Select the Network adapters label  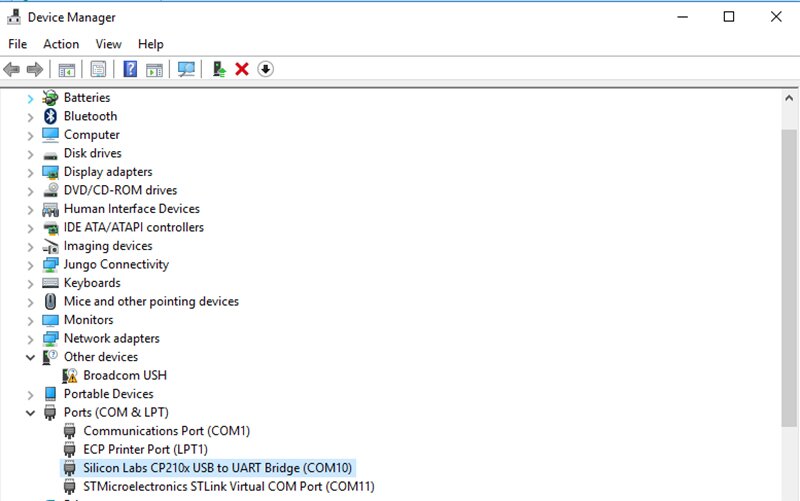click(x=111, y=338)
